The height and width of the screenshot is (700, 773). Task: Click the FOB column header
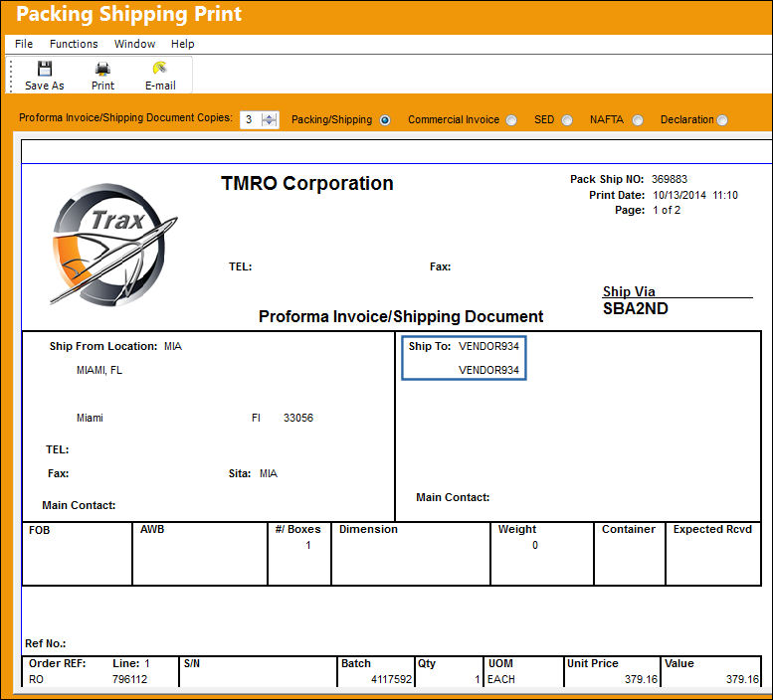point(40,530)
